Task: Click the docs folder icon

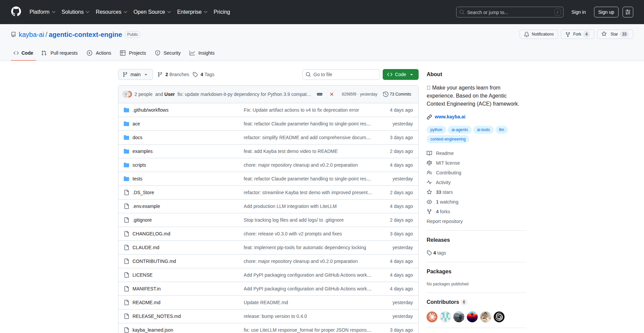Action: [x=126, y=137]
